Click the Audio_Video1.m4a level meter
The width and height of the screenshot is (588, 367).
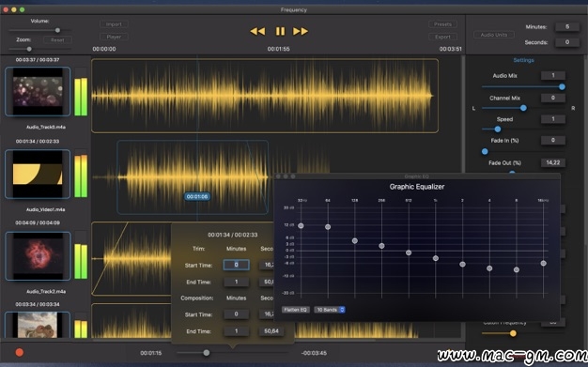pos(81,174)
